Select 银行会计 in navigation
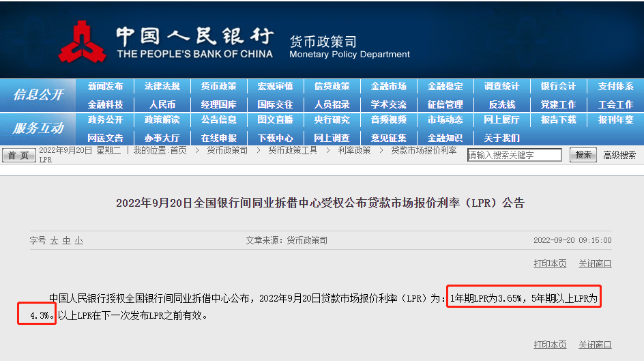The image size is (644, 361). [x=558, y=86]
